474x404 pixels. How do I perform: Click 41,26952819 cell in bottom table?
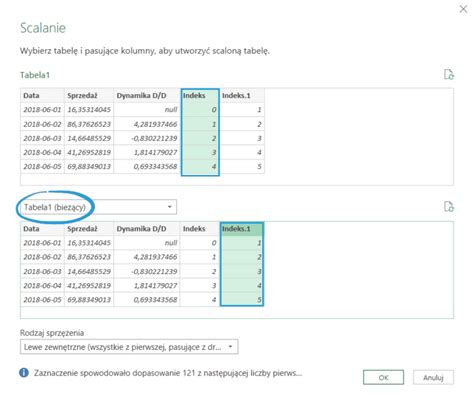(x=89, y=285)
